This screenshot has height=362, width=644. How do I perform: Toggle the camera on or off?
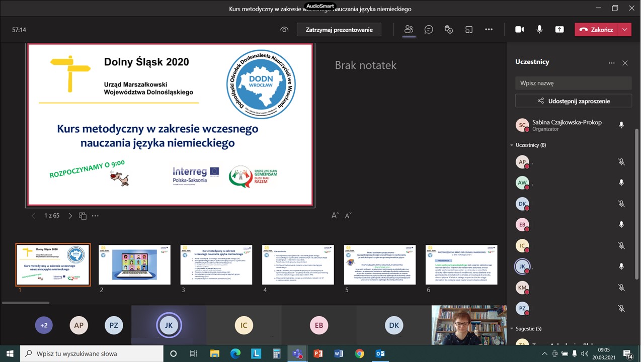pyautogui.click(x=520, y=30)
